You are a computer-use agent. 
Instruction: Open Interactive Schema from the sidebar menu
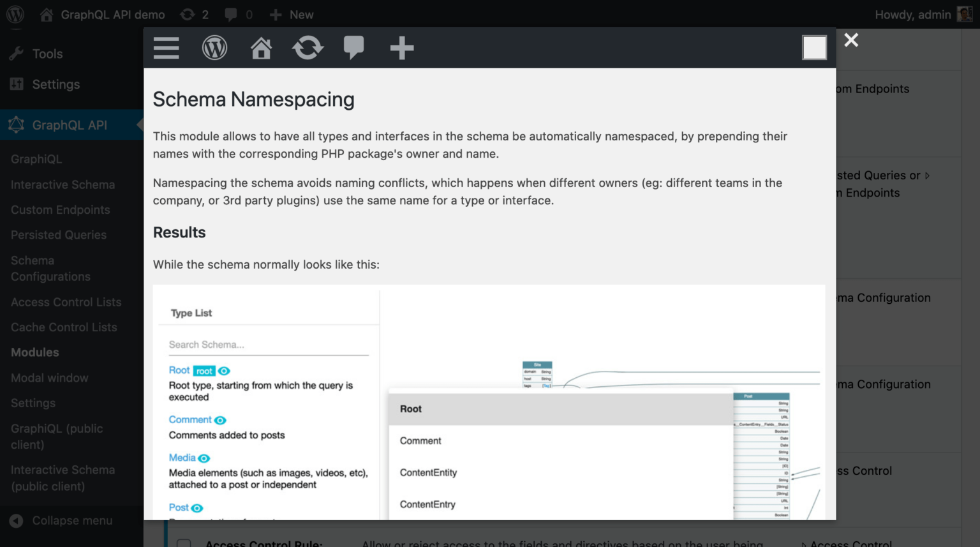point(63,184)
